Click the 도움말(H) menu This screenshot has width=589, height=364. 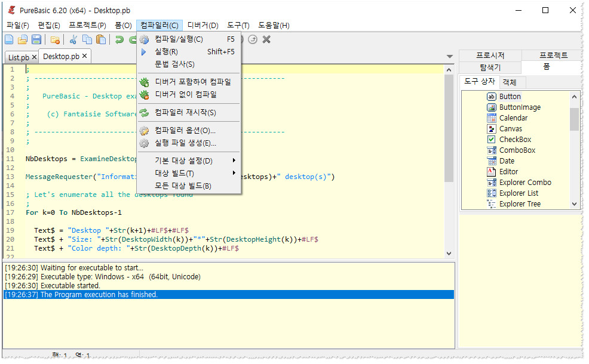pyautogui.click(x=274, y=26)
